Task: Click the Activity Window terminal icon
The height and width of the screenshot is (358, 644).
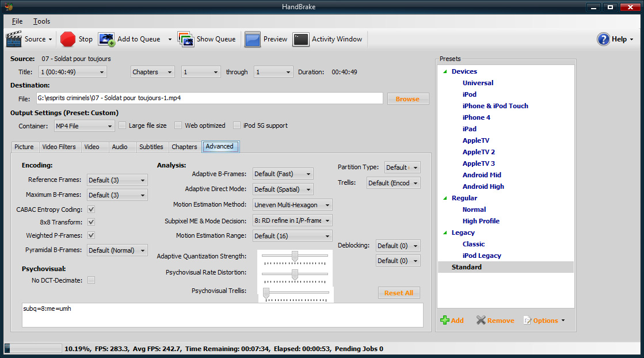Action: pyautogui.click(x=300, y=39)
